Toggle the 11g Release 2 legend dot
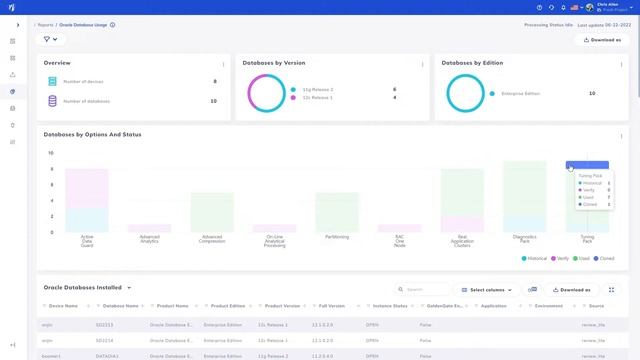 click(x=293, y=89)
